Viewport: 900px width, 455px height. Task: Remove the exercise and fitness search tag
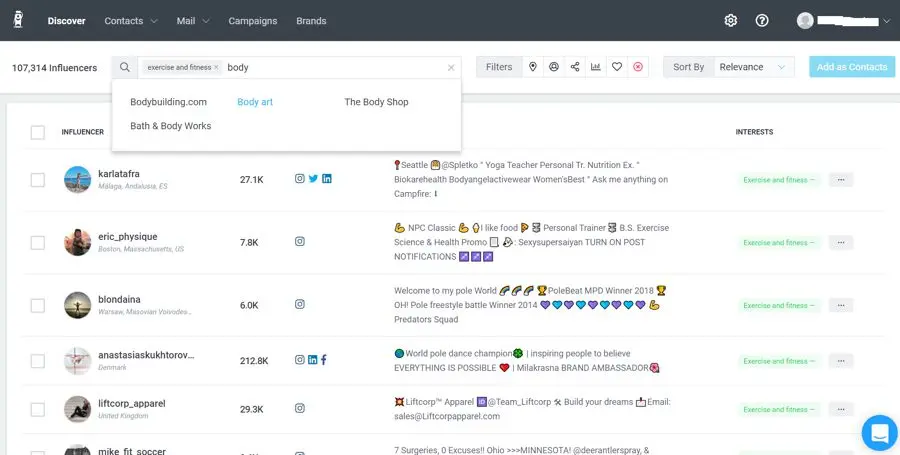(x=217, y=68)
